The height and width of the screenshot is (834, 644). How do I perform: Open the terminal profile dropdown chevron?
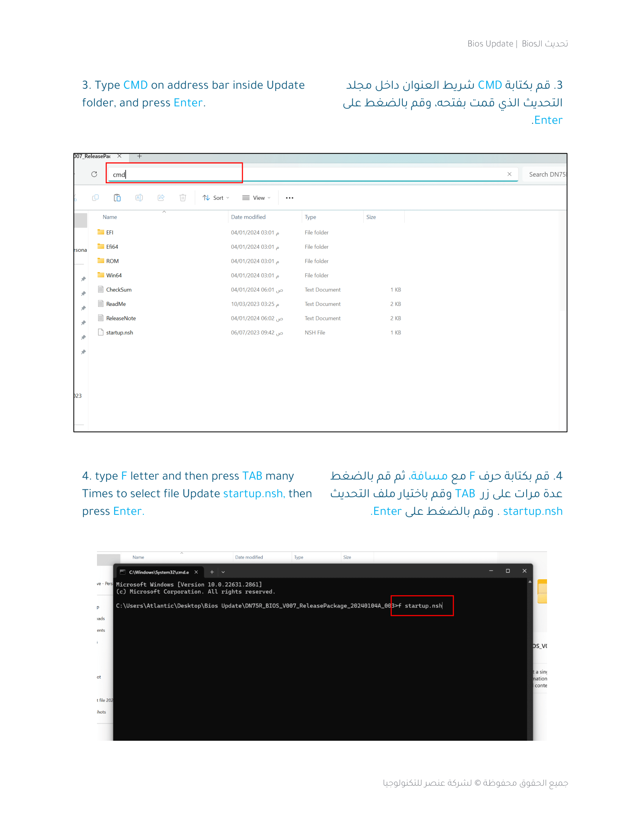(223, 572)
